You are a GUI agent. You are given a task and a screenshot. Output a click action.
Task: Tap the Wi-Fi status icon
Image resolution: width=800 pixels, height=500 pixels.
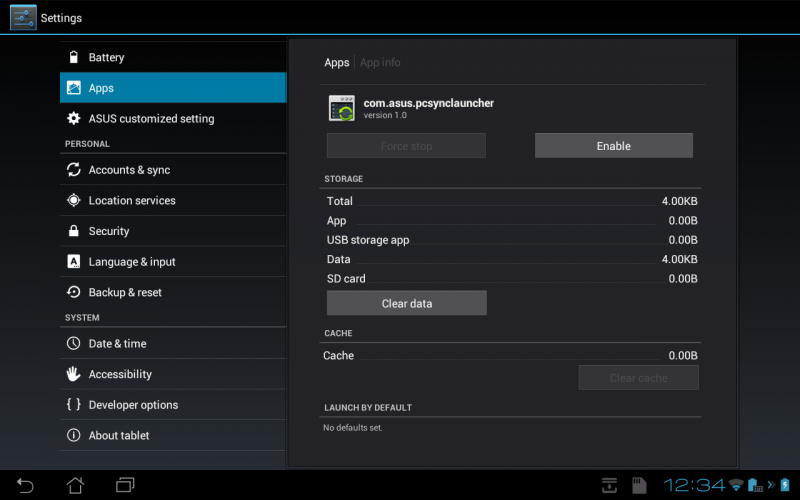click(x=736, y=485)
